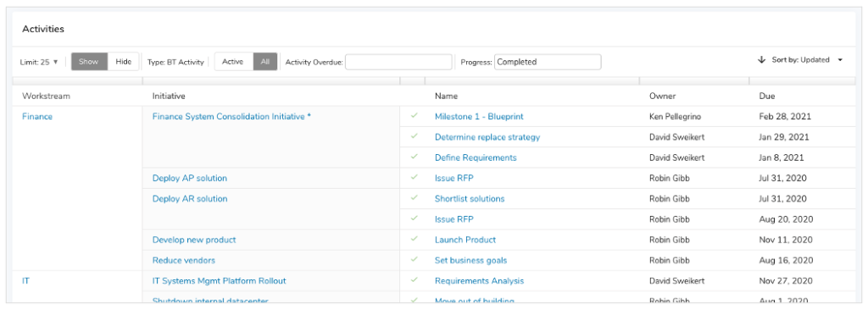Click the Jan 8, 2021 due date

pos(781,157)
